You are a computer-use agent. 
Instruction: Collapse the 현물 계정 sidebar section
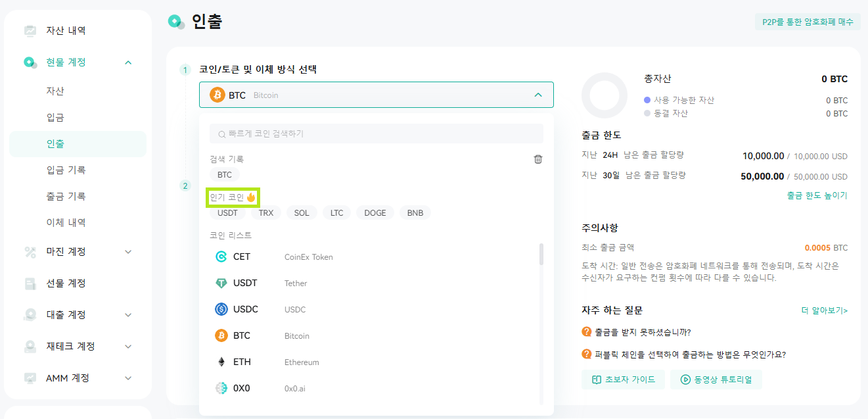pos(128,62)
